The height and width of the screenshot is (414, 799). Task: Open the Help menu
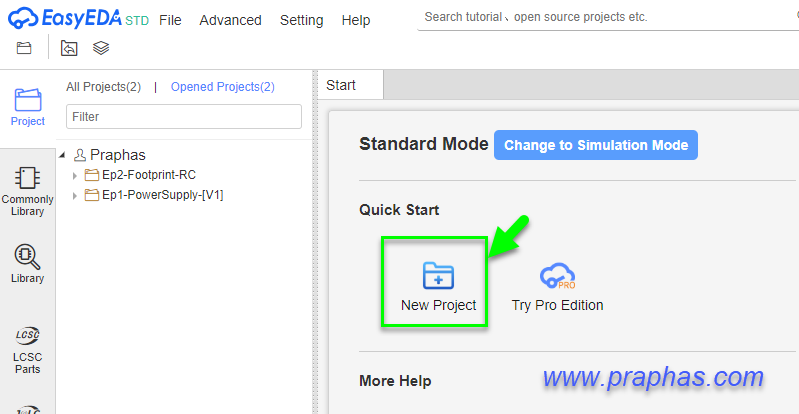[356, 20]
